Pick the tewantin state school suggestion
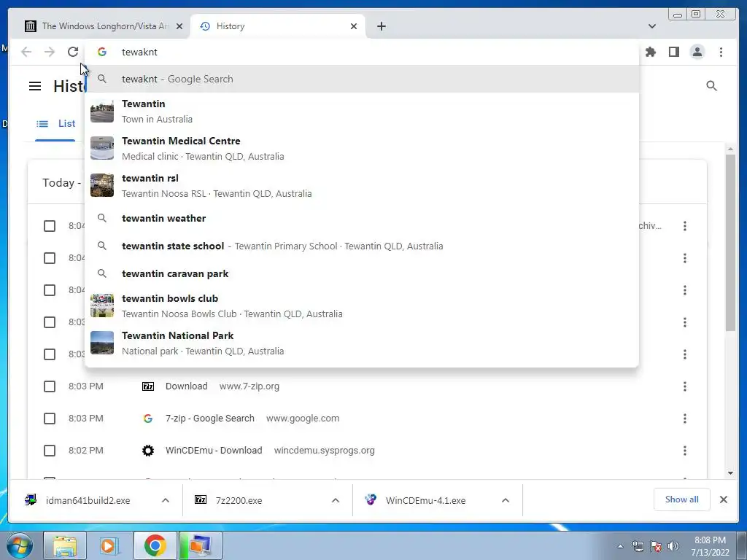This screenshot has height=560, width=747. (362, 246)
